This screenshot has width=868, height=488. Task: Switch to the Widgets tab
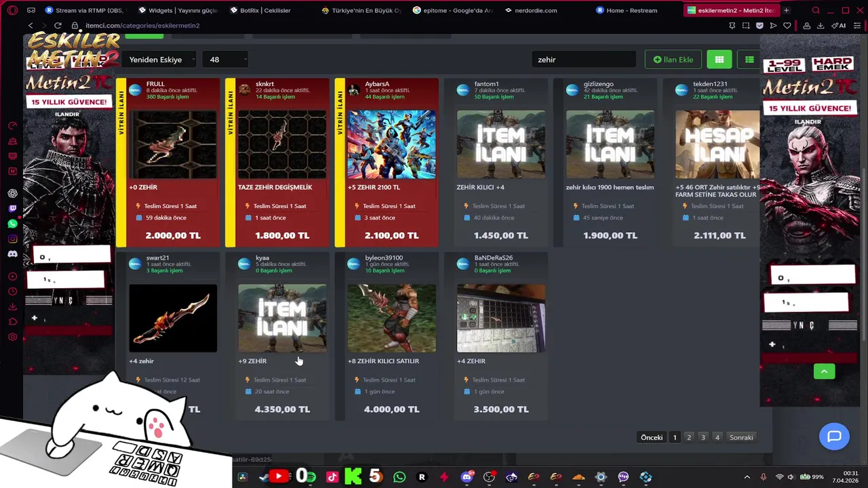point(178,10)
